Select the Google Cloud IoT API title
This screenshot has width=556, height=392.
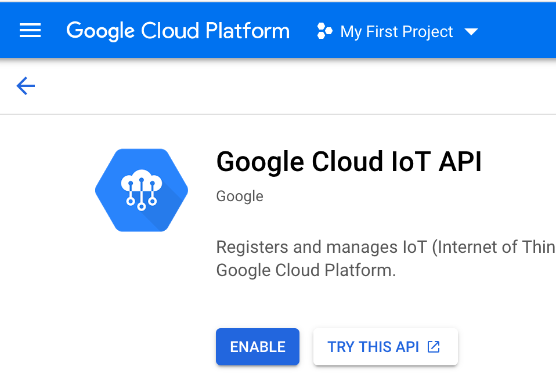[349, 162]
